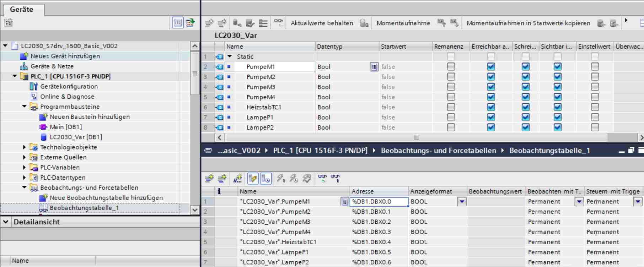Toggle the show advanced setting columns icon
Viewport: 644px width, 267px height.
(265, 178)
